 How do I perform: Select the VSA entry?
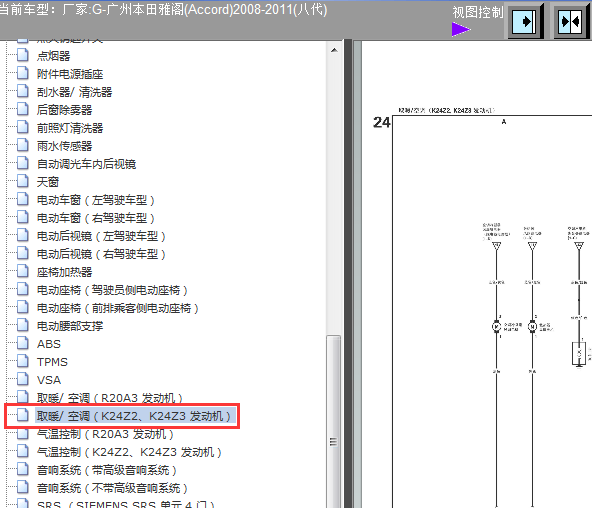coord(49,380)
